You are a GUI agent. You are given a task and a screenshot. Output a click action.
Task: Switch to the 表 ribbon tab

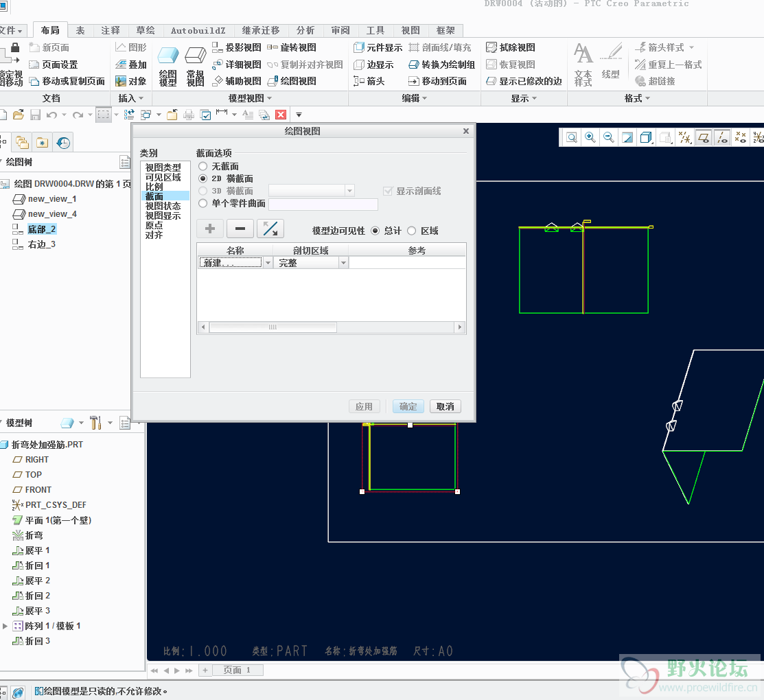80,30
